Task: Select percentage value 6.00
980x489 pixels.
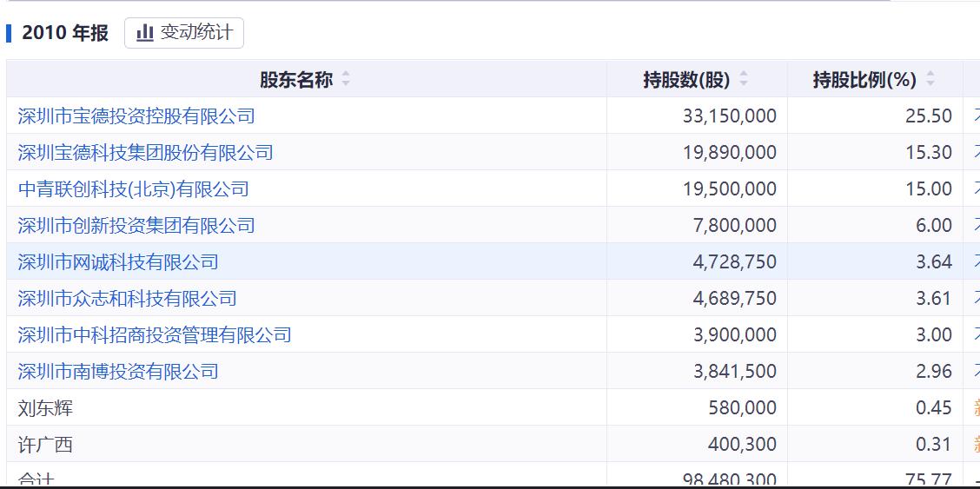Action: [934, 225]
